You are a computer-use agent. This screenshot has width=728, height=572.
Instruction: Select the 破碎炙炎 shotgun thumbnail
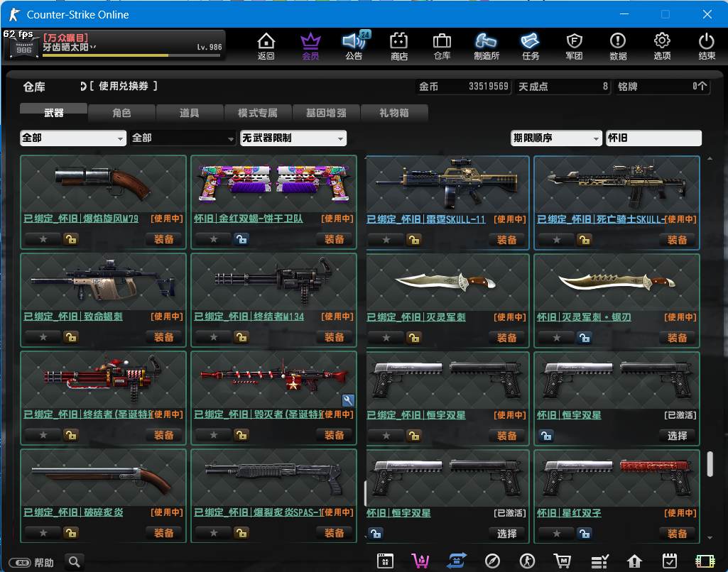click(x=103, y=478)
